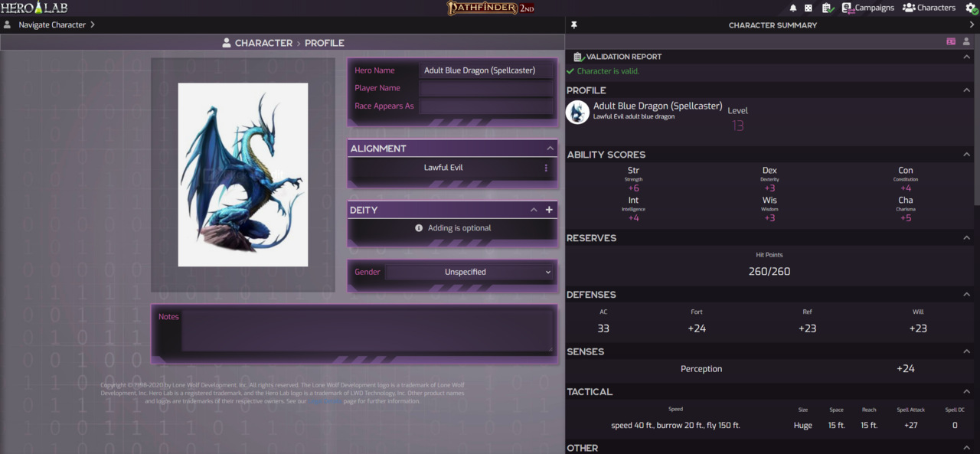The height and width of the screenshot is (454, 980).
Task: Click the pin icon beside Character Summary
Action: [574, 25]
